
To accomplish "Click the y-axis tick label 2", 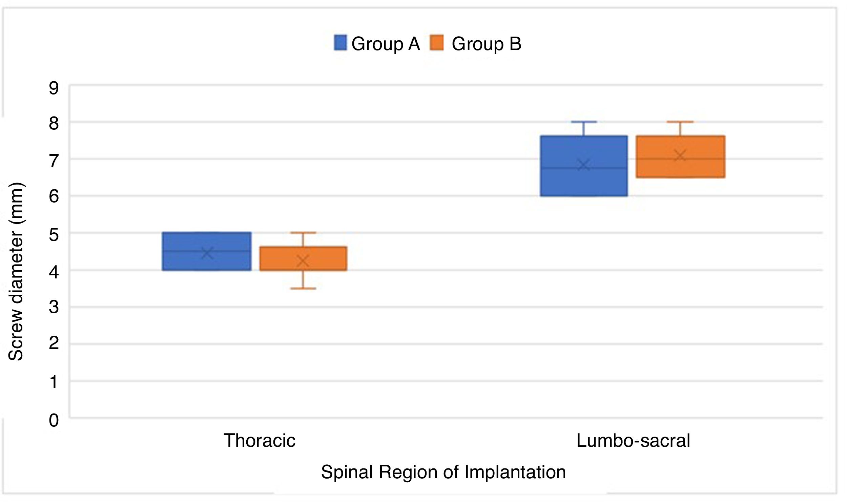I will tap(54, 344).
